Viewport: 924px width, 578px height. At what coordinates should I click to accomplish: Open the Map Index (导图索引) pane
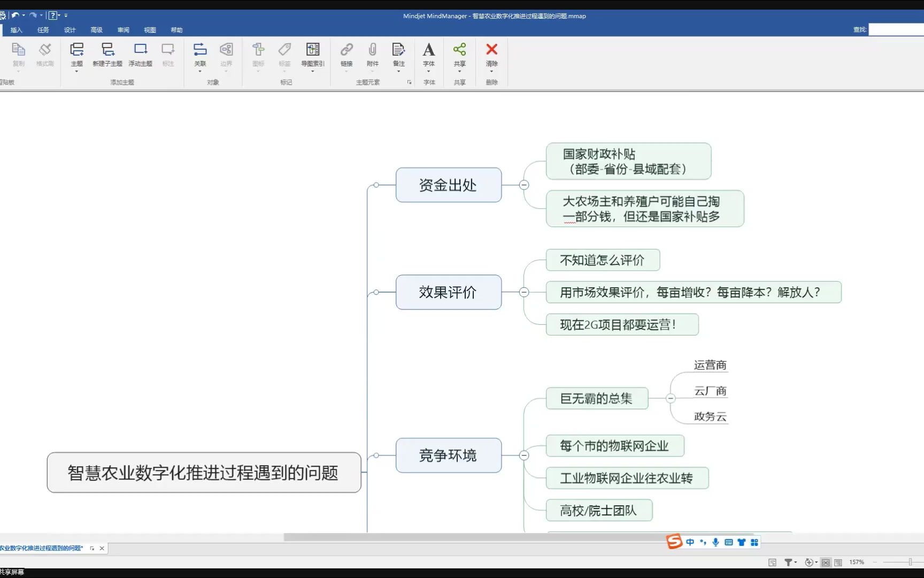[313, 50]
